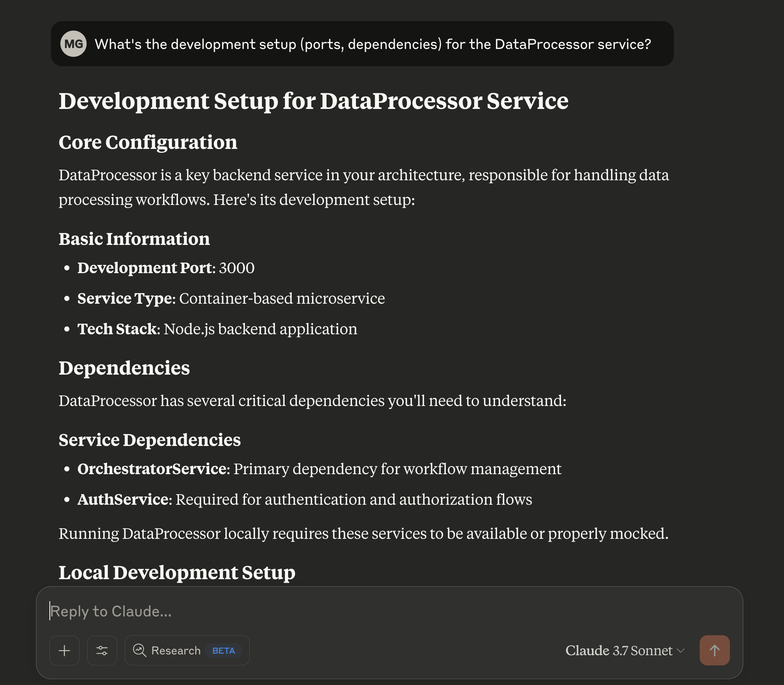Select the Claude 3.7 Sonnet label

point(619,651)
